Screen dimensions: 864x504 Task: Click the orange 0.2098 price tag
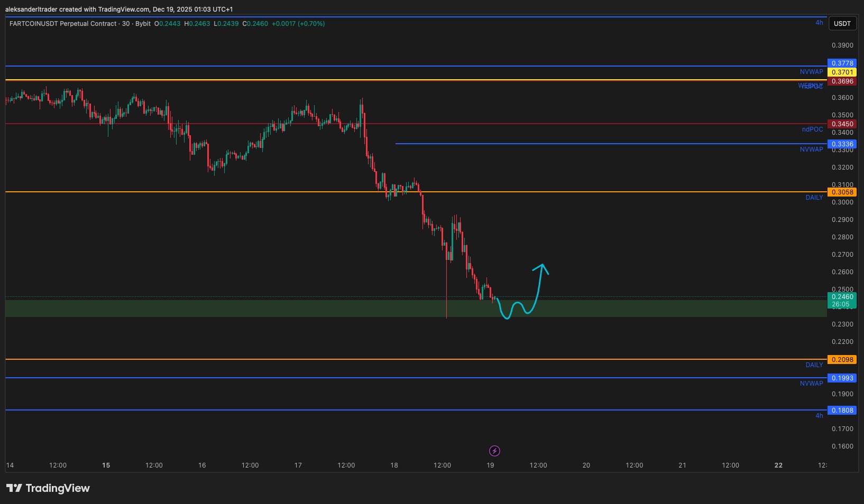[842, 359]
